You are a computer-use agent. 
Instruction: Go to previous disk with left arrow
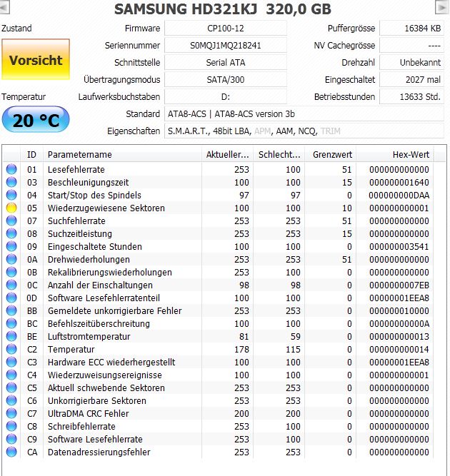(x=4, y=6)
